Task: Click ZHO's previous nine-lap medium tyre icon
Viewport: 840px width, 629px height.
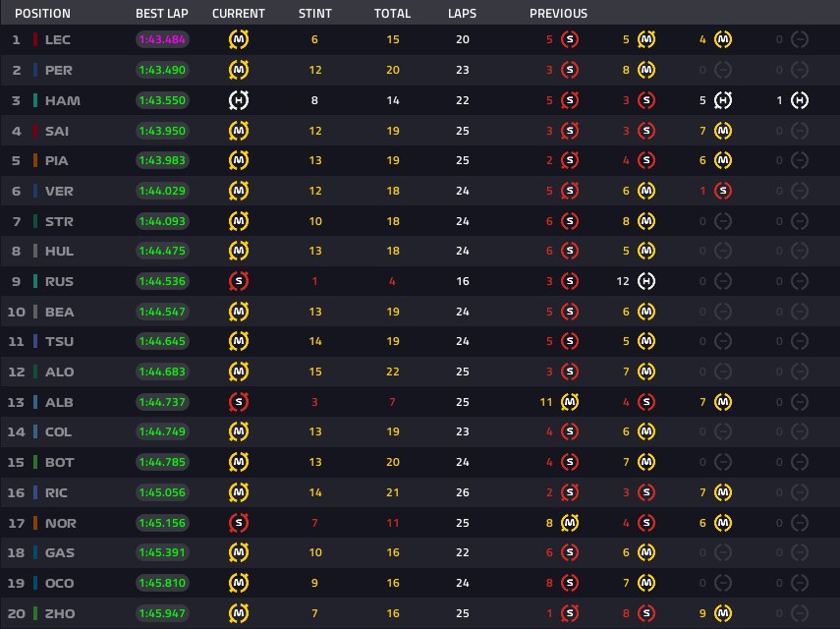Action: click(x=723, y=613)
